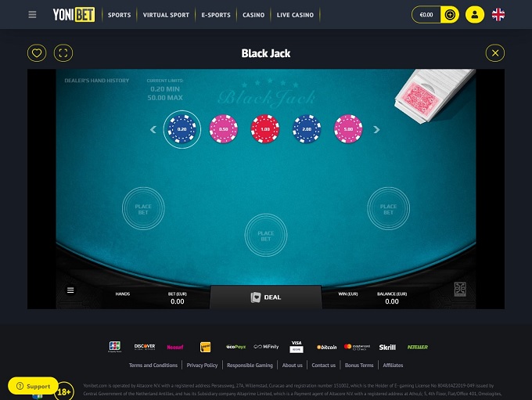
Task: Open the Responsible Gaming link
Action: [250, 365]
